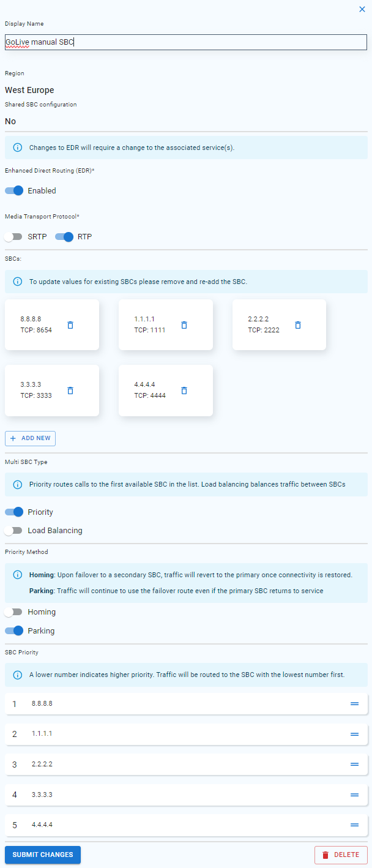The height and width of the screenshot is (868, 372).
Task: Click the DELETE button
Action: click(x=341, y=855)
